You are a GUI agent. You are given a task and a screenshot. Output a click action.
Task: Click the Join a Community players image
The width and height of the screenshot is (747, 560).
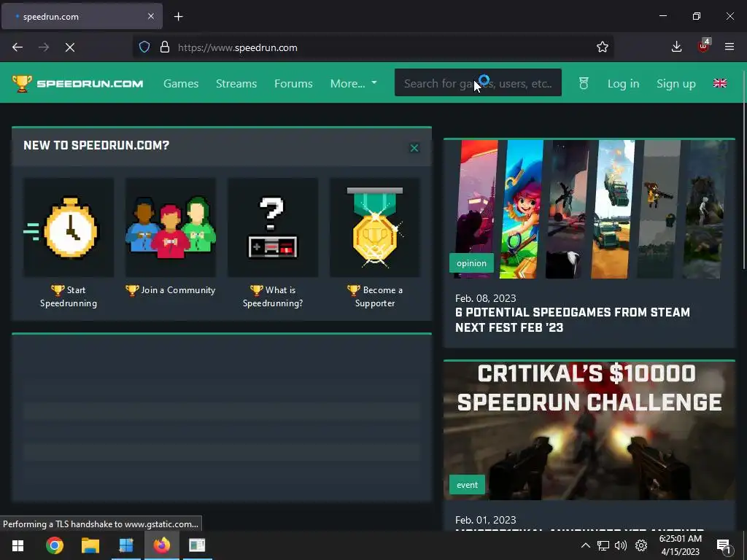point(171,227)
